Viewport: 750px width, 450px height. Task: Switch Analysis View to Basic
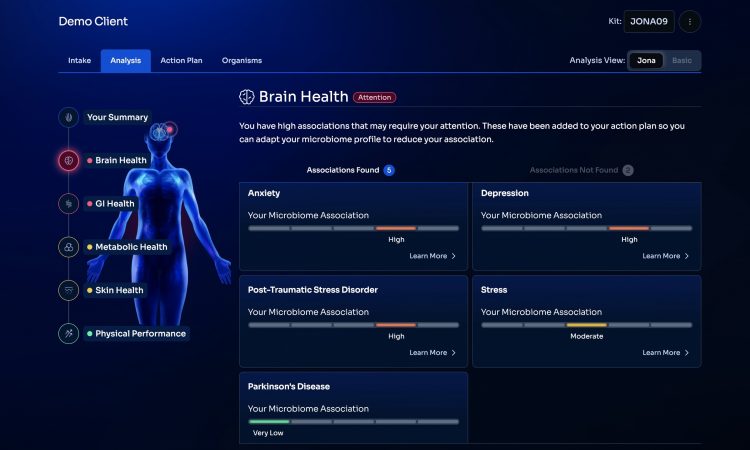[x=681, y=60]
